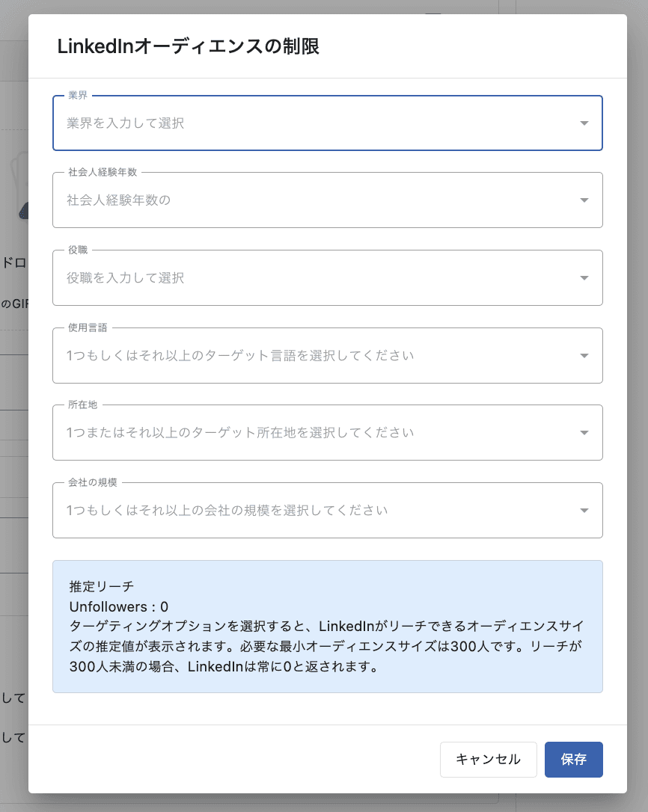Open the 社会人経験年数 dropdown arrow
This screenshot has width=648, height=812.
coord(584,200)
